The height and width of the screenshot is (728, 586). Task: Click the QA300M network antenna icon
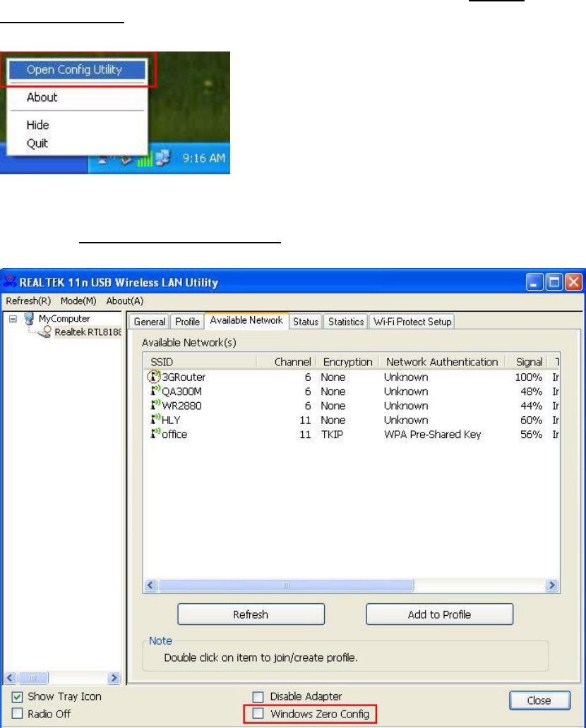point(155,391)
